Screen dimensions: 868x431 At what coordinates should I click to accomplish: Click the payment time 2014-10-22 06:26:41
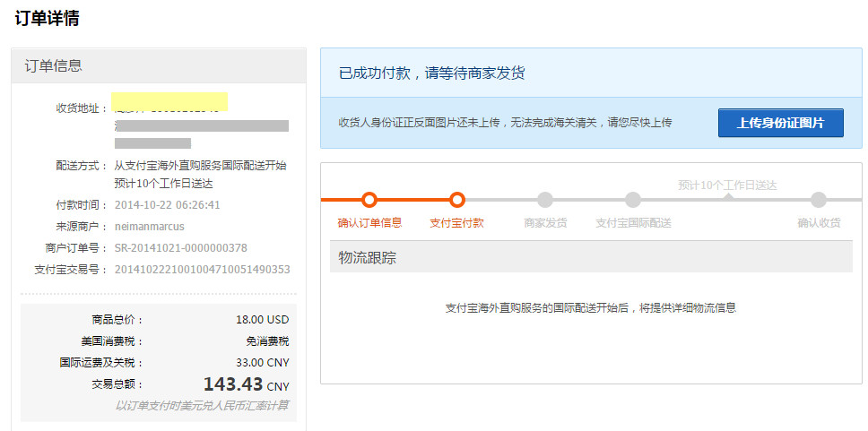click(x=167, y=204)
